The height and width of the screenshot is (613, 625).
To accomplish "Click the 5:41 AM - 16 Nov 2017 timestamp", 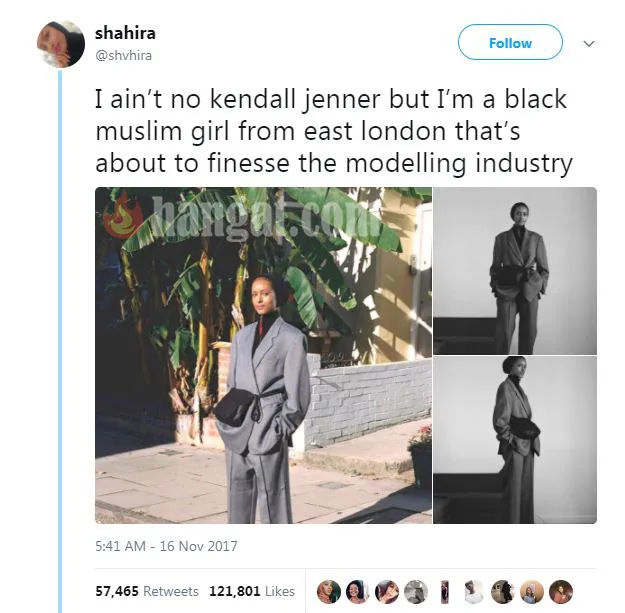I will 166,546.
